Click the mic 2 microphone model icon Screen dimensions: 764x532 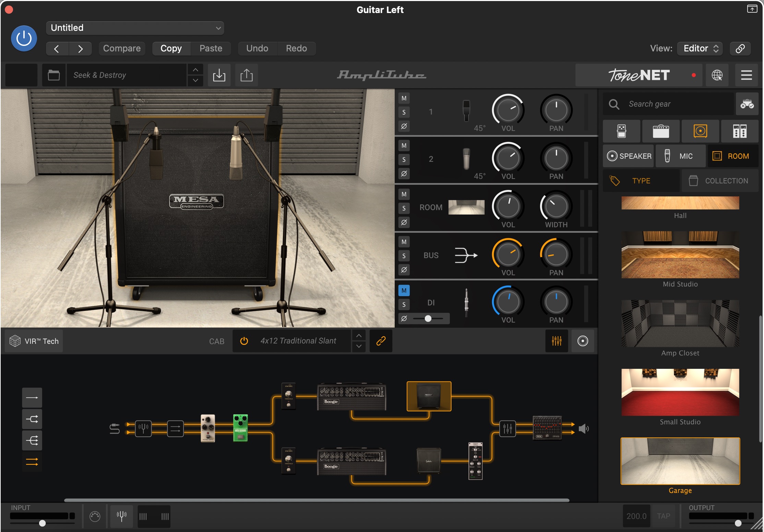pyautogui.click(x=466, y=159)
